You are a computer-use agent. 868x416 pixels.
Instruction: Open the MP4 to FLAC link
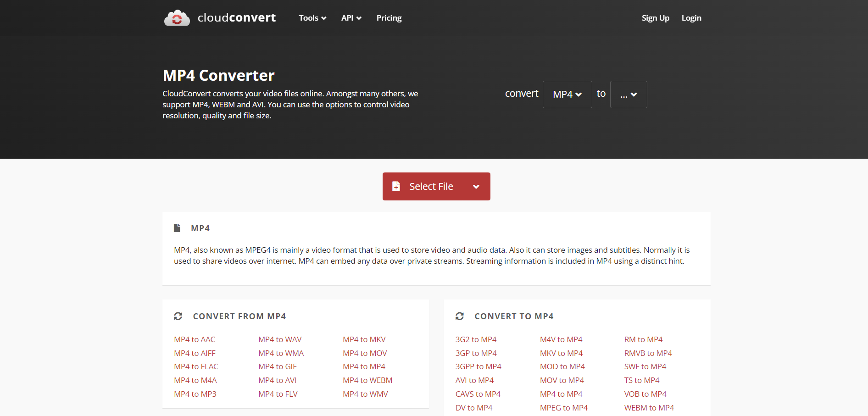[196, 366]
